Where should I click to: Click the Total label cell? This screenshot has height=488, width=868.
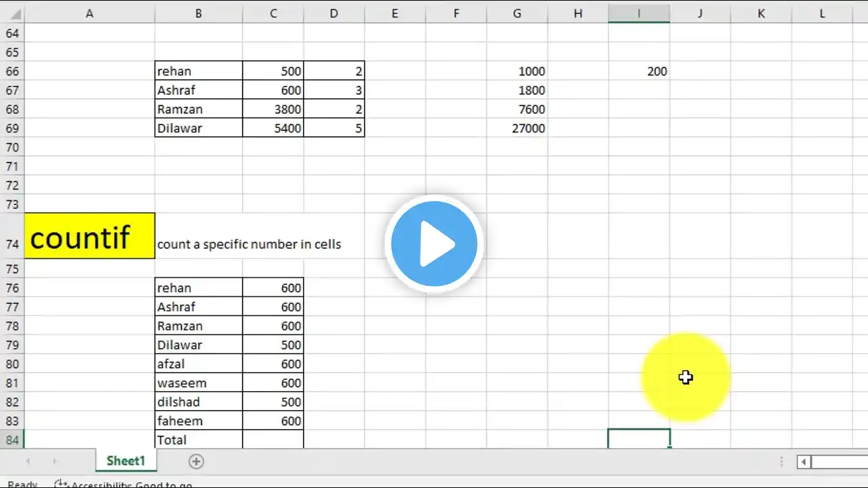[199, 440]
